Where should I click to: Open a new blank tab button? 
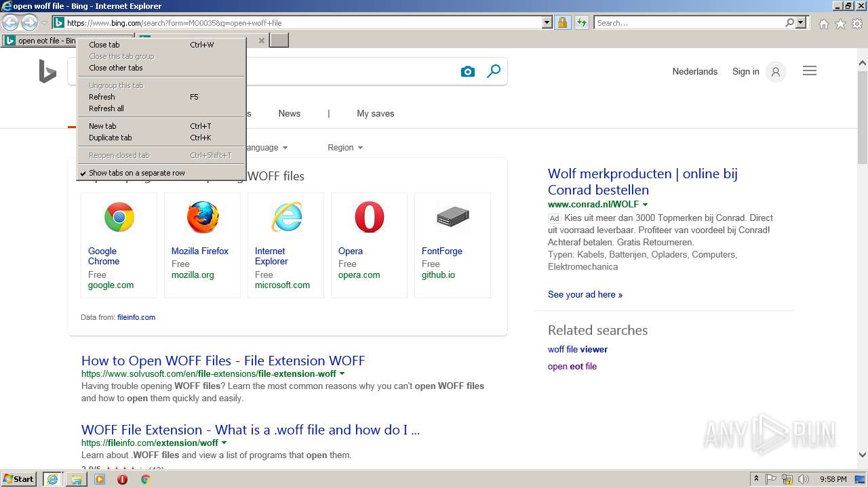tap(279, 41)
